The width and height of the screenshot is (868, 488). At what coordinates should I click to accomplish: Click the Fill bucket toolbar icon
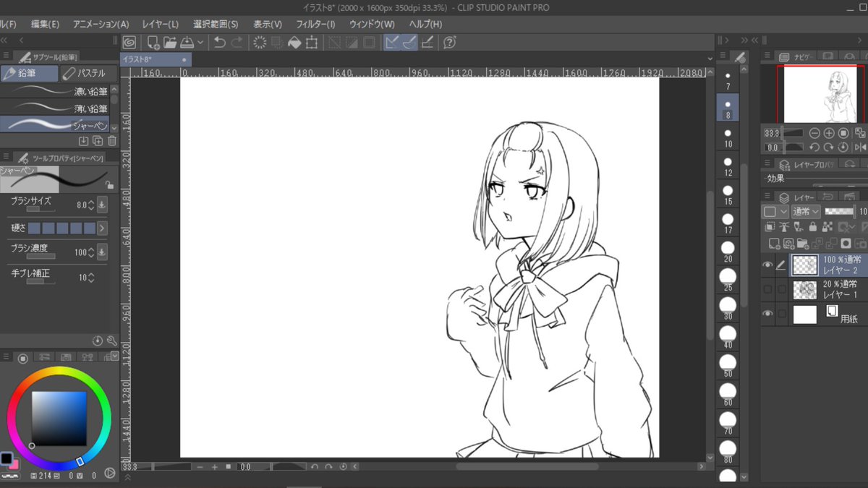tap(294, 43)
